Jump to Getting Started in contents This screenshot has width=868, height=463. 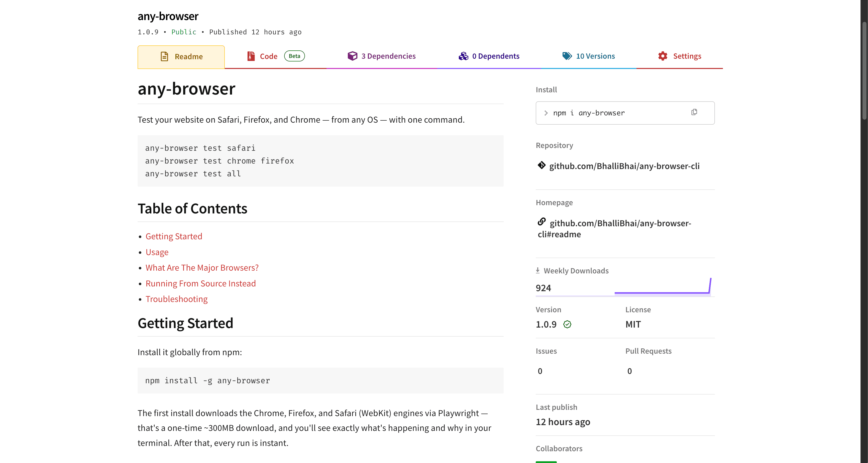click(x=174, y=236)
